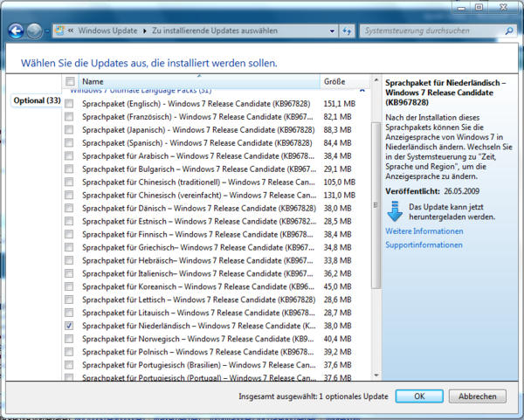Click the list scrollbar down arrow

376,375
